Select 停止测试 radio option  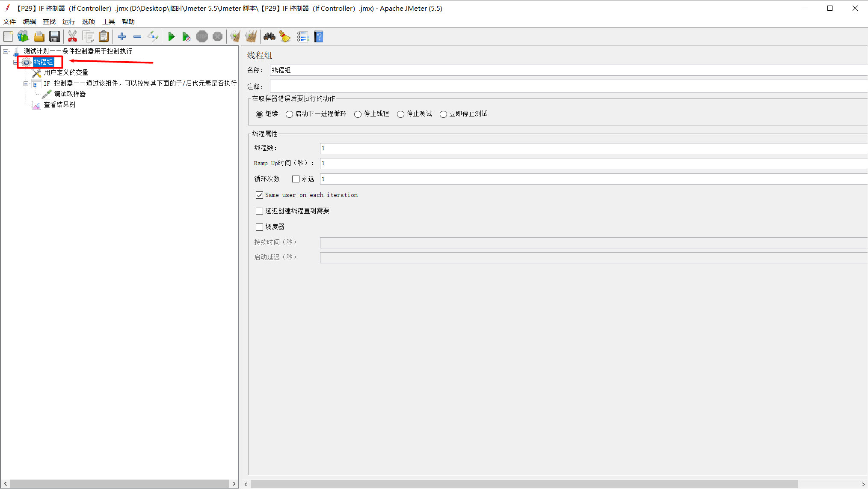click(400, 114)
